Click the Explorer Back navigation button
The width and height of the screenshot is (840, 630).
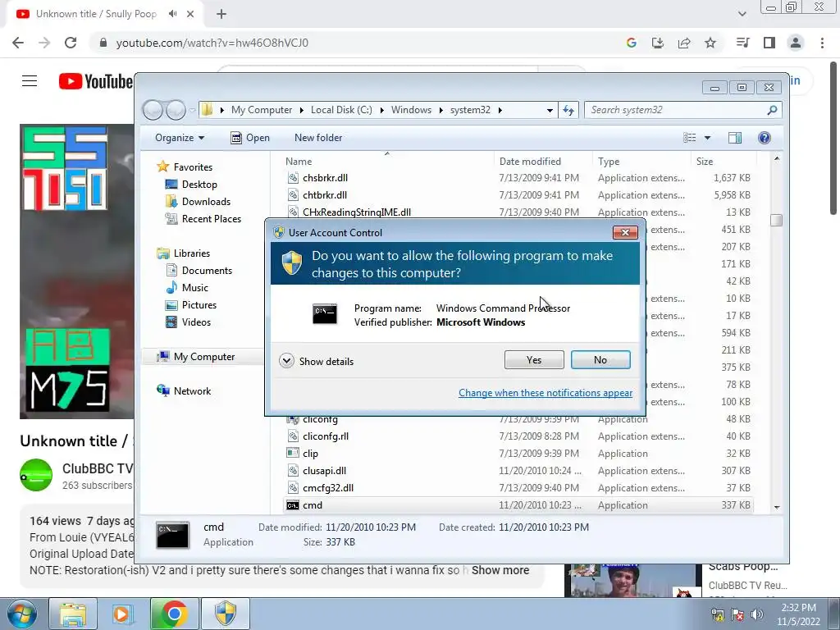[x=153, y=110]
